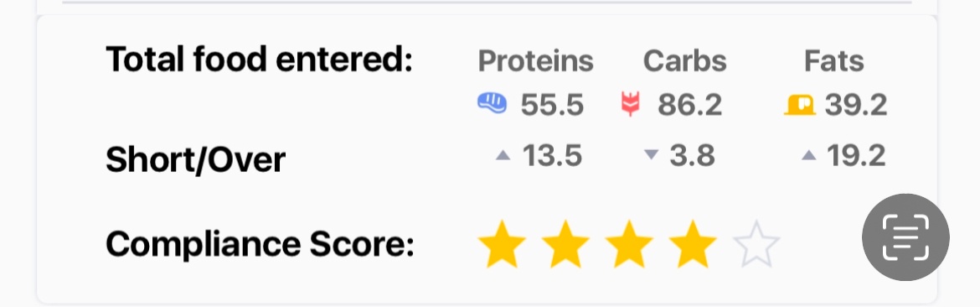Click the blue protein meat icon

493,103
